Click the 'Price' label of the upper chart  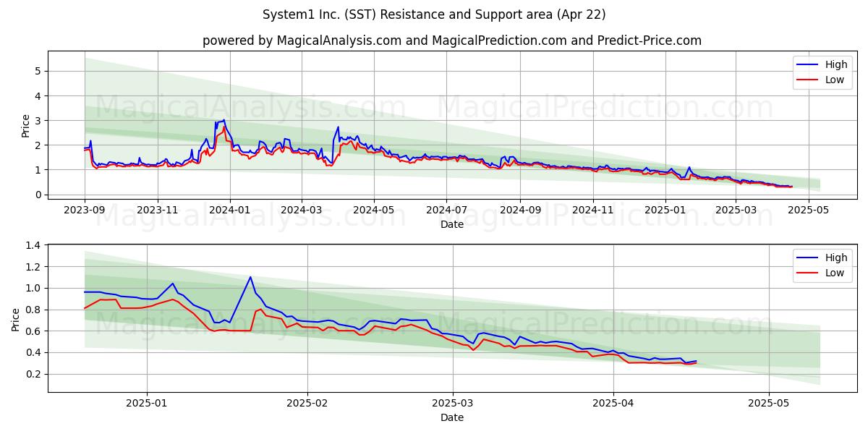click(25, 125)
